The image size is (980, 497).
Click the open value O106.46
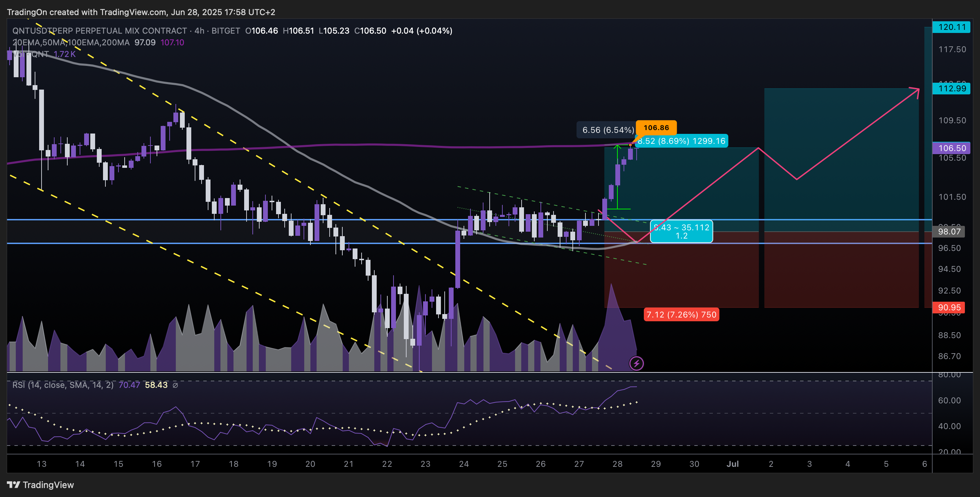point(261,31)
